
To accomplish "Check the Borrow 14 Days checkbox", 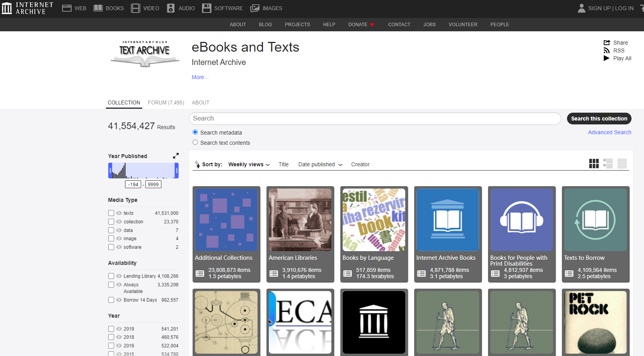I will click(x=111, y=300).
